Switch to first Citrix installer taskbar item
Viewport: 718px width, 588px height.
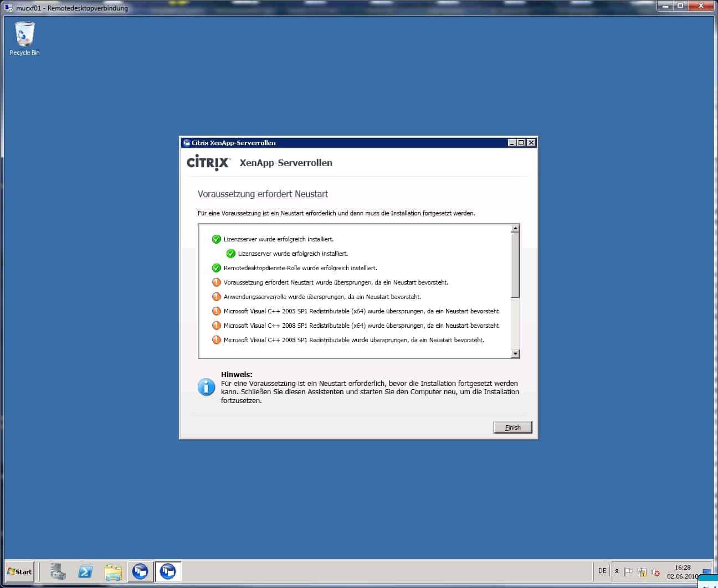(x=140, y=571)
